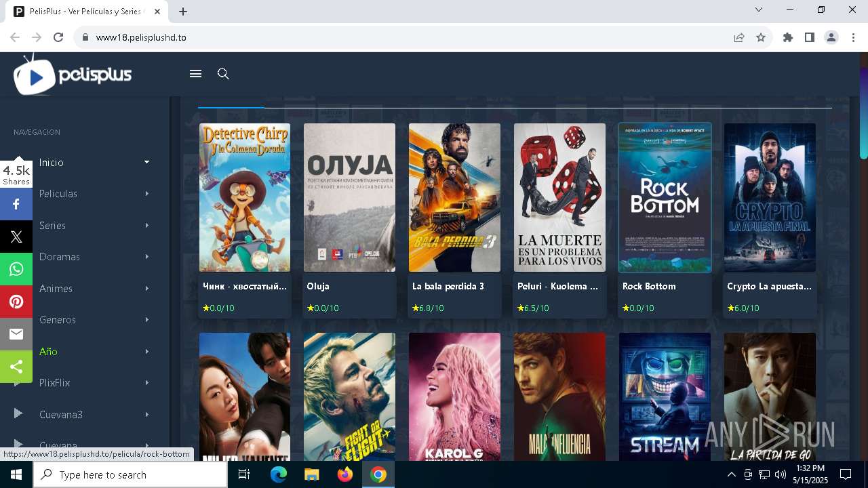Select Animes in navigation
This screenshot has height=488, width=868.
pyautogui.click(x=56, y=288)
